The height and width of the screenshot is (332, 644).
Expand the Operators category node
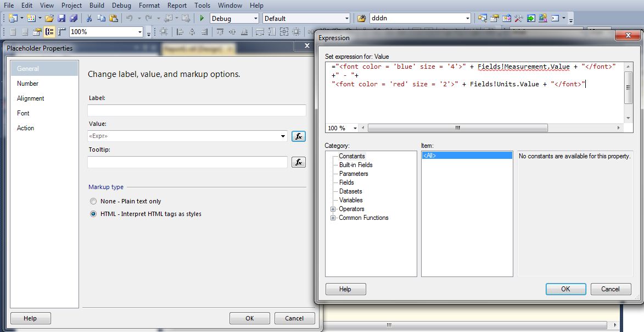333,209
